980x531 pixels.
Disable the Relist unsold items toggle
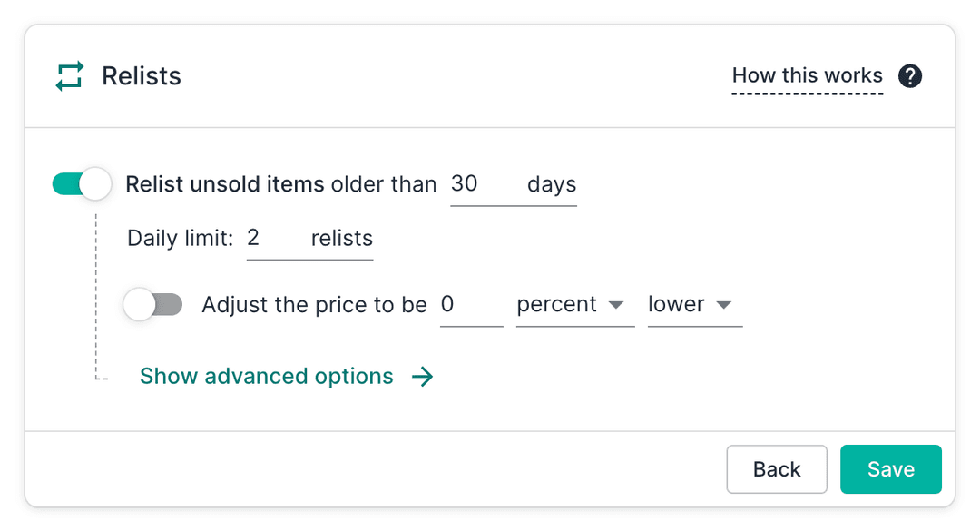82,184
